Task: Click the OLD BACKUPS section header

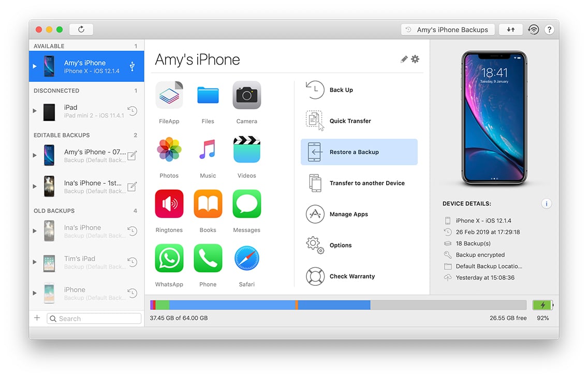Action: click(54, 211)
